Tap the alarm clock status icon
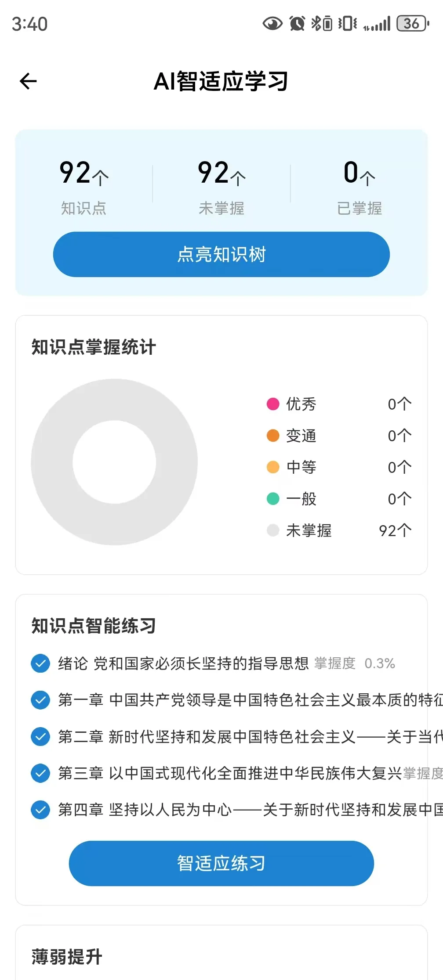The height and width of the screenshot is (980, 443). pyautogui.click(x=297, y=24)
